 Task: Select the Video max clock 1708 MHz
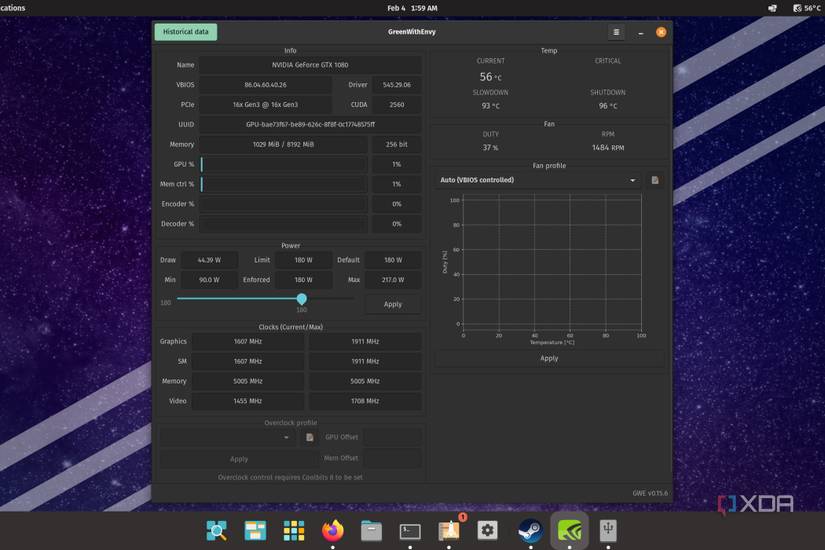pos(365,401)
